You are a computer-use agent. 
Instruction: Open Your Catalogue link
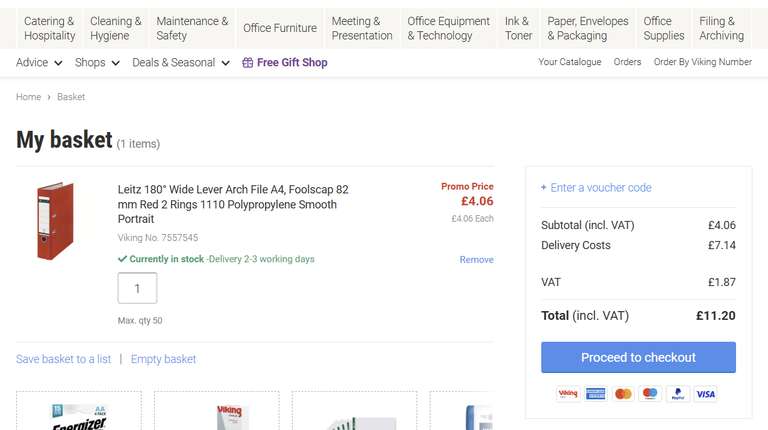pyautogui.click(x=570, y=62)
